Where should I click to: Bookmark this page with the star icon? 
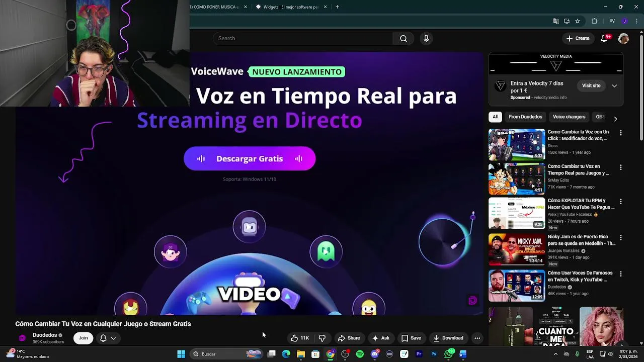(578, 21)
